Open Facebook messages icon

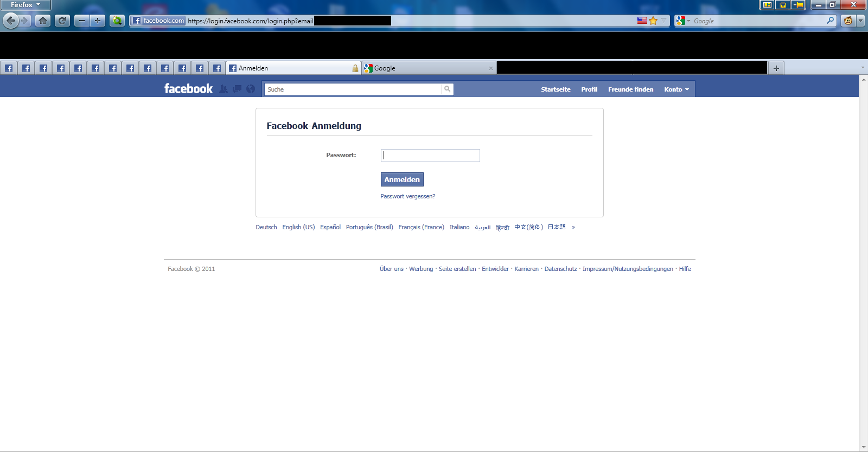[x=237, y=89]
